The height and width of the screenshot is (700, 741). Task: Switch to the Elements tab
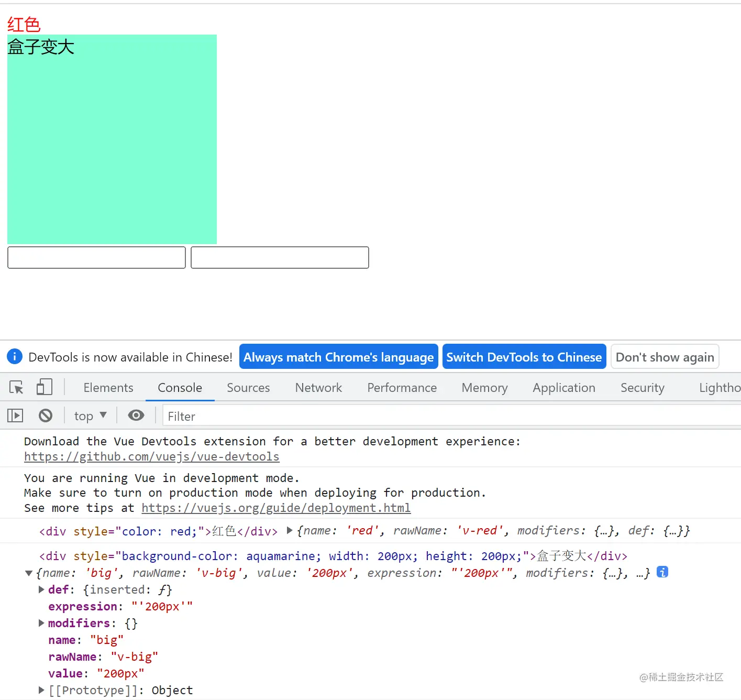(x=108, y=388)
